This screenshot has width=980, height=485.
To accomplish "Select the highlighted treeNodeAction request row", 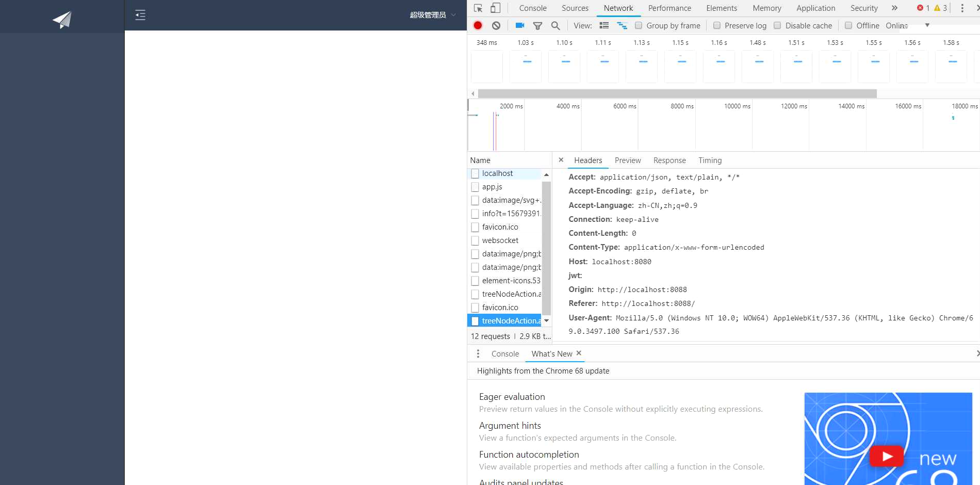I will coord(504,321).
